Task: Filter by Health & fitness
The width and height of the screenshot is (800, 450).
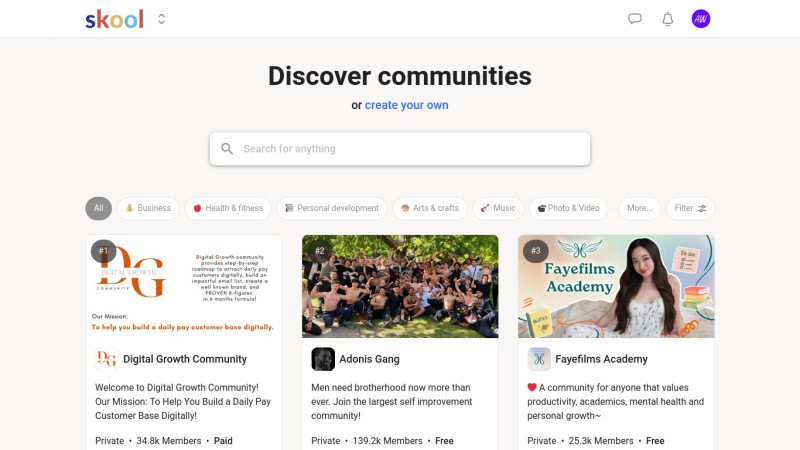Action: 228,208
